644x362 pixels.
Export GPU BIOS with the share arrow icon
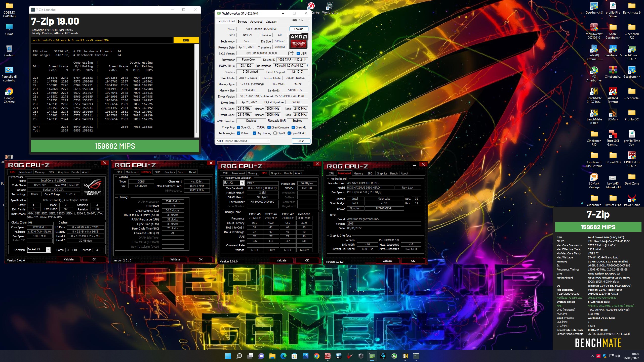click(291, 53)
